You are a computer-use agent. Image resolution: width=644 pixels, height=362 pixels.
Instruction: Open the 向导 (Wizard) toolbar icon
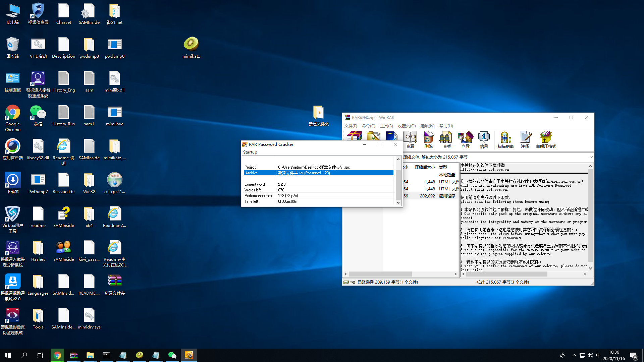465,139
